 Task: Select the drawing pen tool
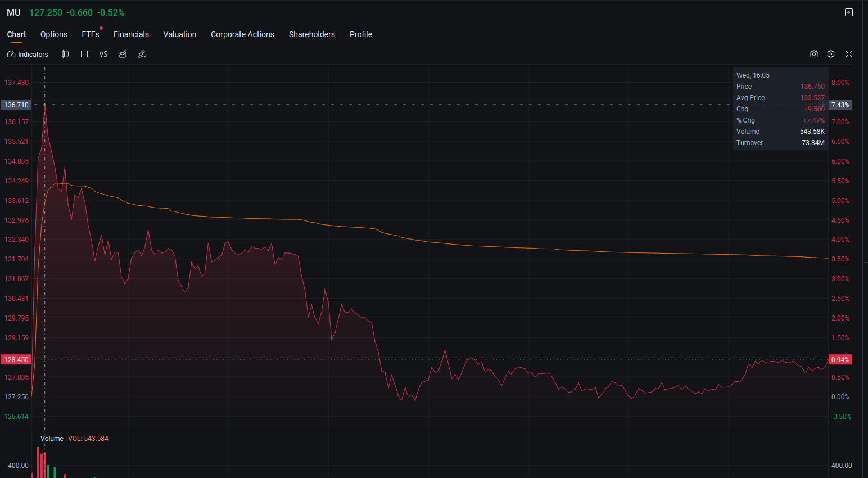click(x=142, y=54)
